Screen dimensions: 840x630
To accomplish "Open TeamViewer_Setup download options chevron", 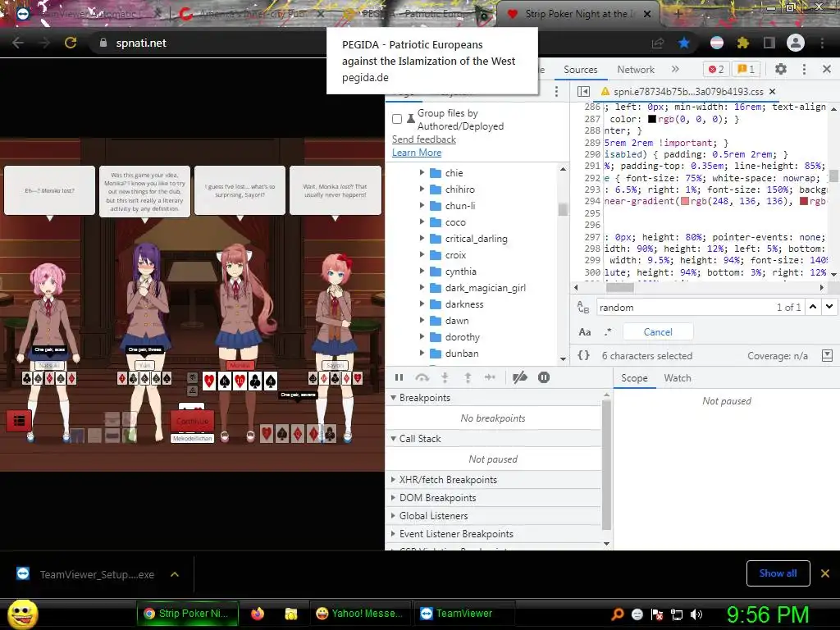I will [x=174, y=574].
